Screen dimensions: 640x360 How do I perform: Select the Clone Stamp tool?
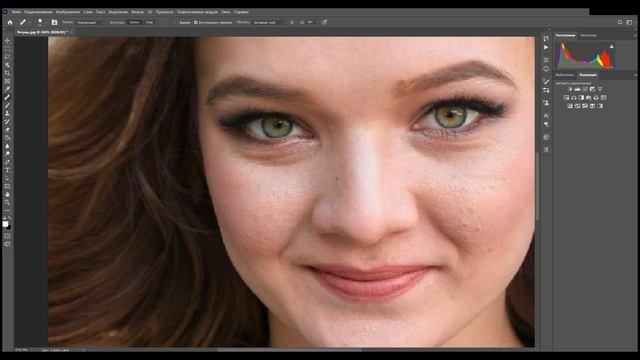[x=7, y=113]
